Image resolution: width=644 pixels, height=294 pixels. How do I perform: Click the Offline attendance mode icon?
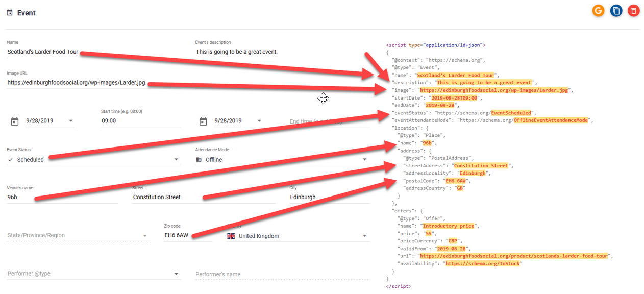(x=199, y=160)
